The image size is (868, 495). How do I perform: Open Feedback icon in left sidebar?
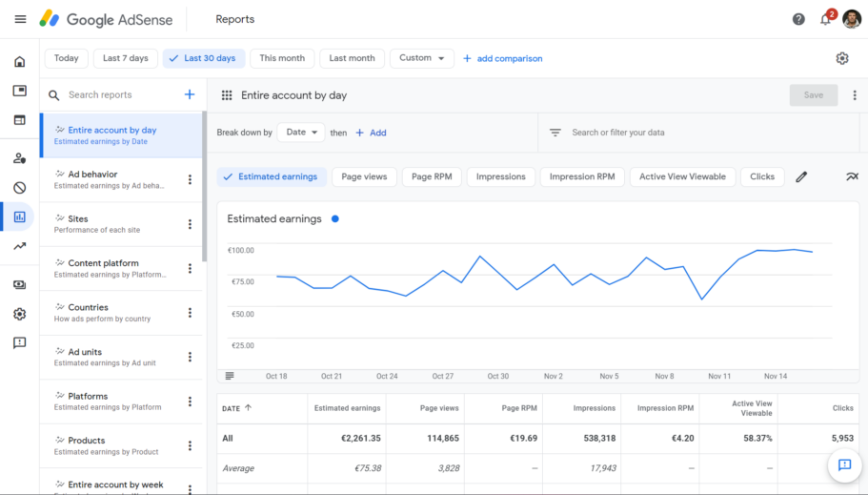click(20, 343)
